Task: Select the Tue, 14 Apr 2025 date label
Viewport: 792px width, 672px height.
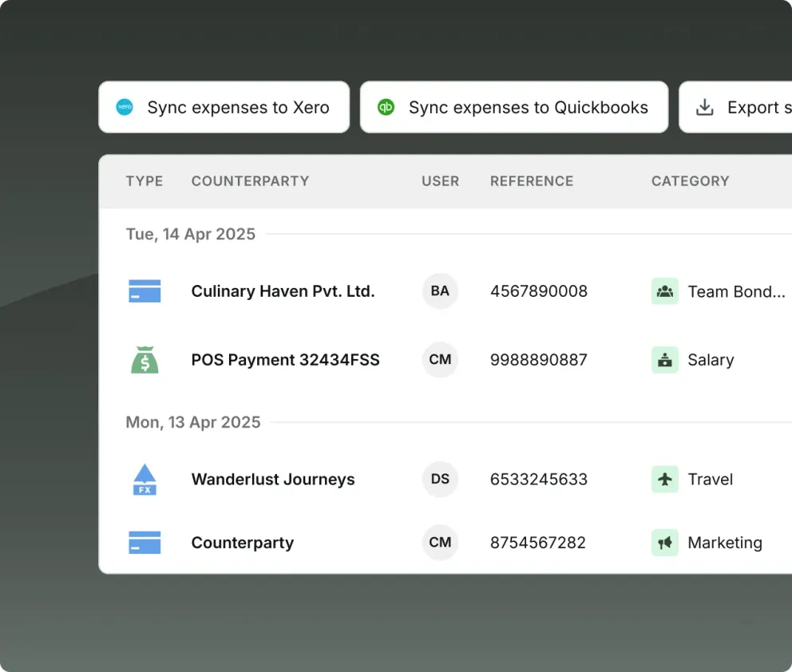Action: pyautogui.click(x=191, y=235)
